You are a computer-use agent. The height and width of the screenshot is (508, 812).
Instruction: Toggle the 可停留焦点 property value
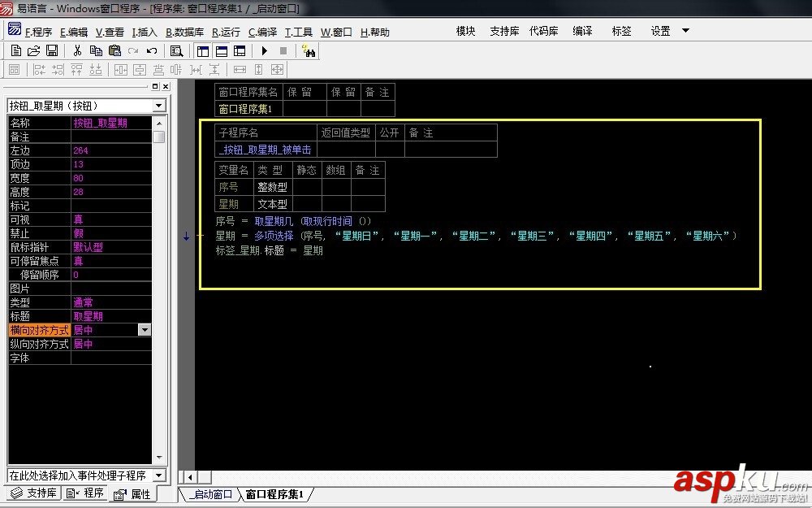pos(111,261)
